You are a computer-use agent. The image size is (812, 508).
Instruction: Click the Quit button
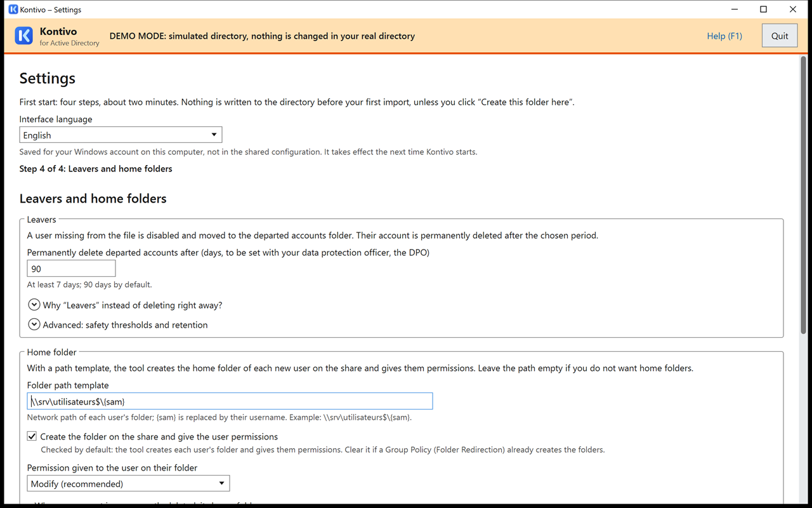(780, 36)
